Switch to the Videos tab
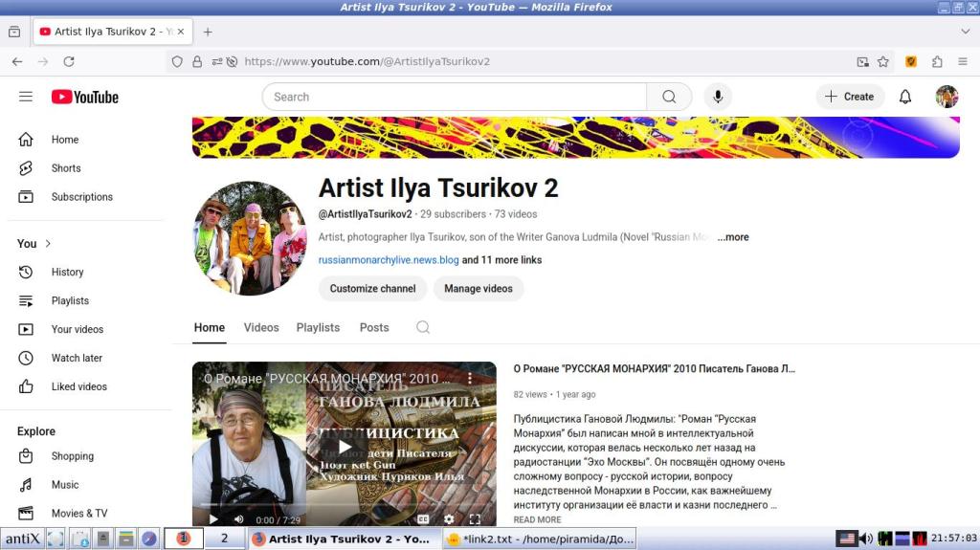This screenshot has width=980, height=550. pyautogui.click(x=261, y=327)
